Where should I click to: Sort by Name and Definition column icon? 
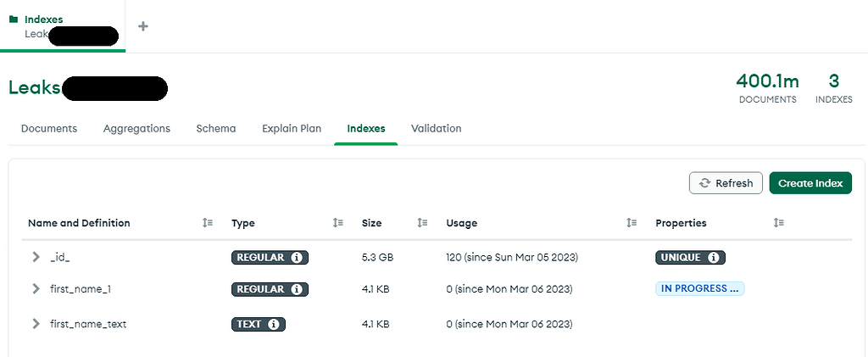[208, 223]
